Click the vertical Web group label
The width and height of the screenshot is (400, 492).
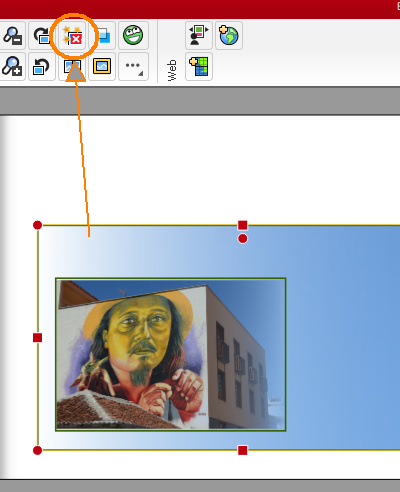pyautogui.click(x=172, y=70)
